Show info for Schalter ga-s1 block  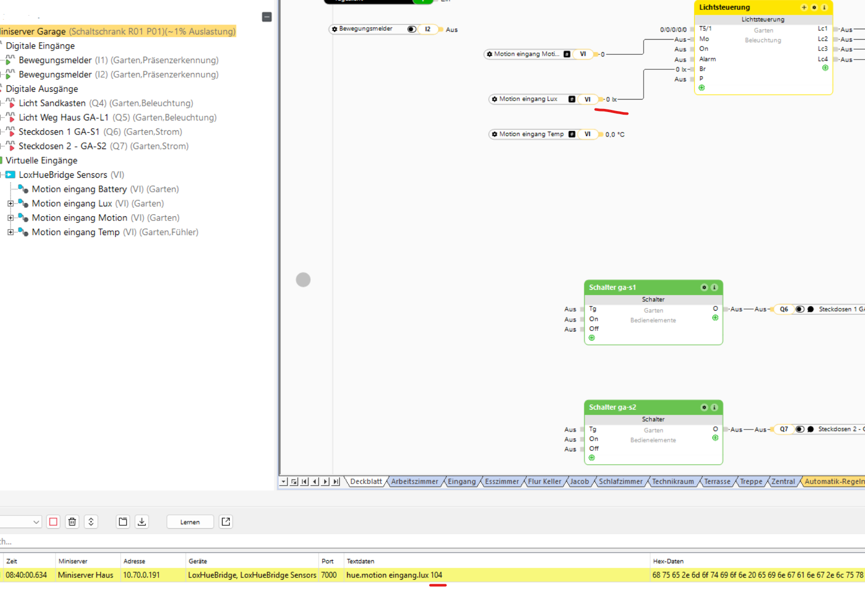[x=714, y=288]
